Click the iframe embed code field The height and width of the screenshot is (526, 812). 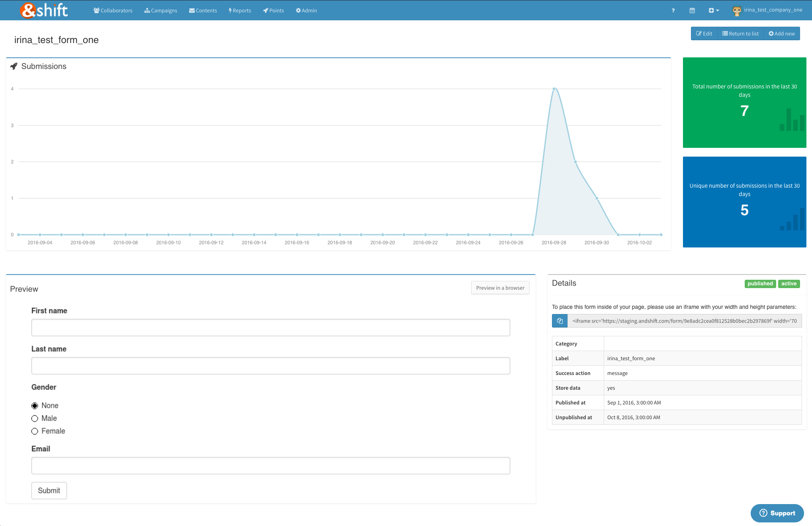point(685,321)
